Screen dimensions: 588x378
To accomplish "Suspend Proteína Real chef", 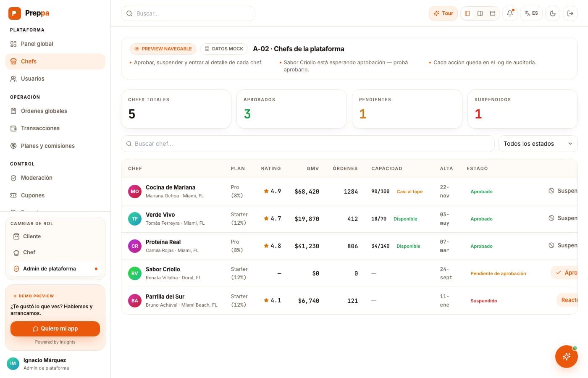I will coord(563,246).
